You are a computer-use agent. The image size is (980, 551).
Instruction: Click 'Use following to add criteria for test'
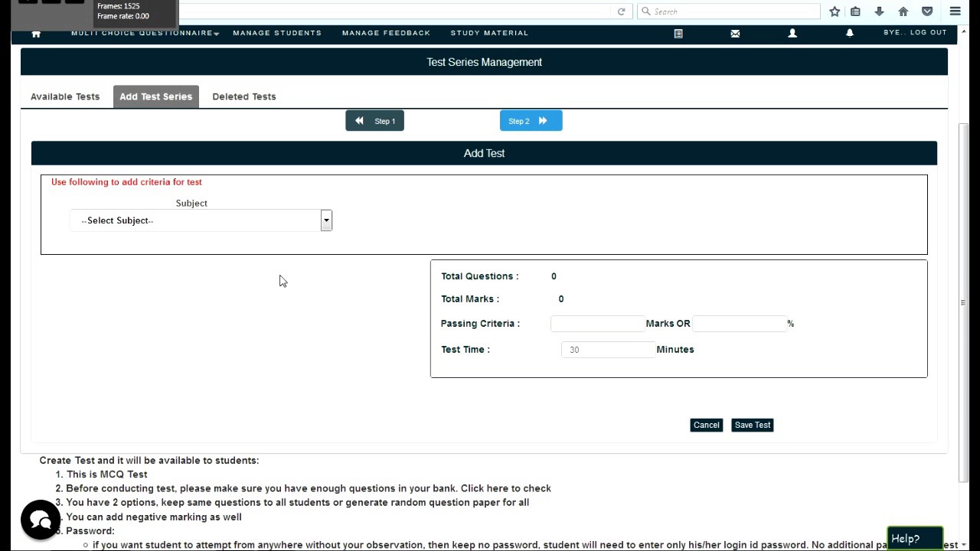pos(126,182)
